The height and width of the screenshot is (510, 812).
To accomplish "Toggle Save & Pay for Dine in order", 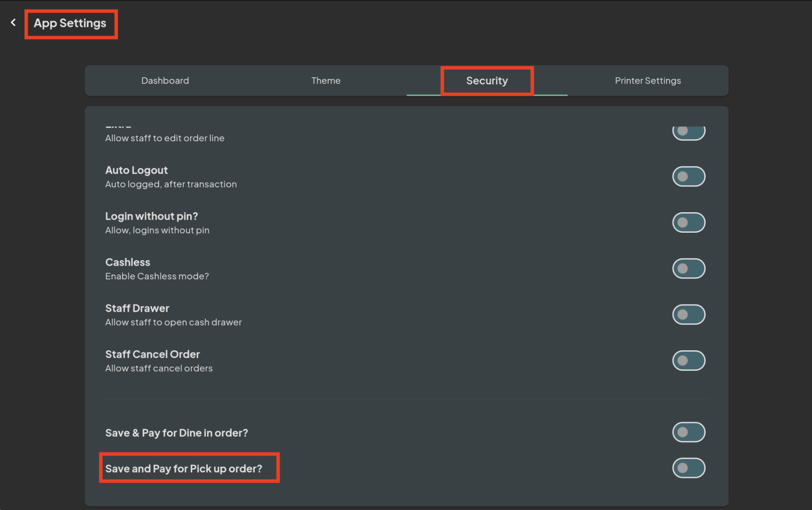I will pos(688,432).
